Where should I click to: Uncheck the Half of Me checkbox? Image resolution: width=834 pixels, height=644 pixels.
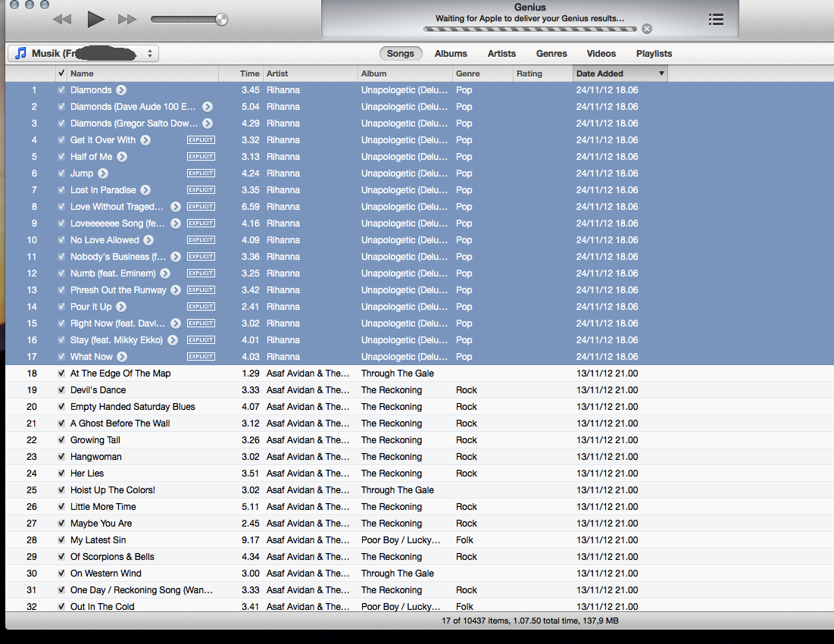pyautogui.click(x=61, y=156)
